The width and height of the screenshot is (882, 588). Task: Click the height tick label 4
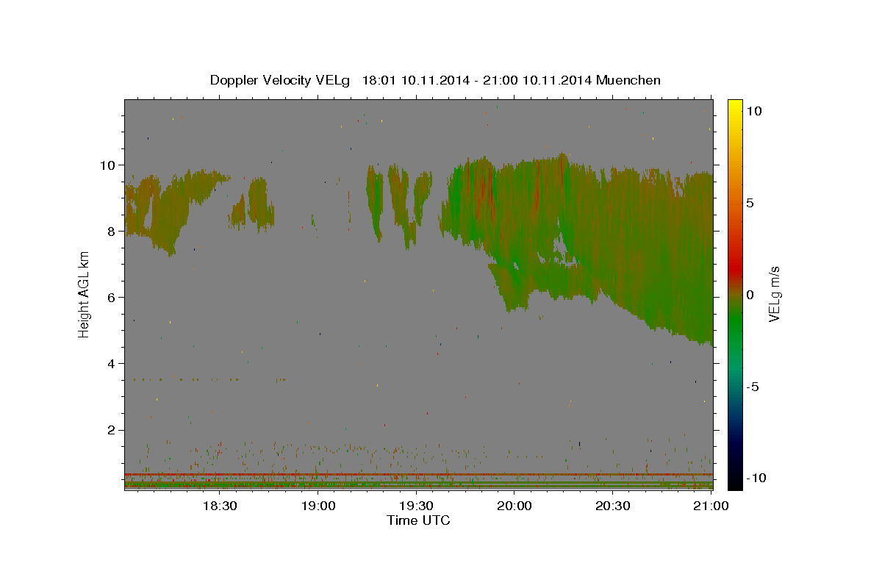112,363
